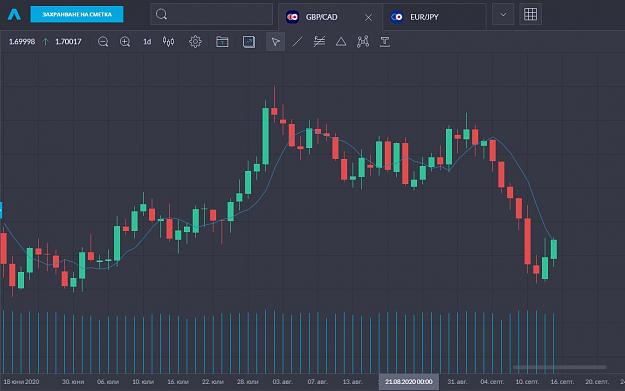Select the GBP/CAD tab
Image resolution: width=625 pixels, height=391 pixels.
[321, 17]
